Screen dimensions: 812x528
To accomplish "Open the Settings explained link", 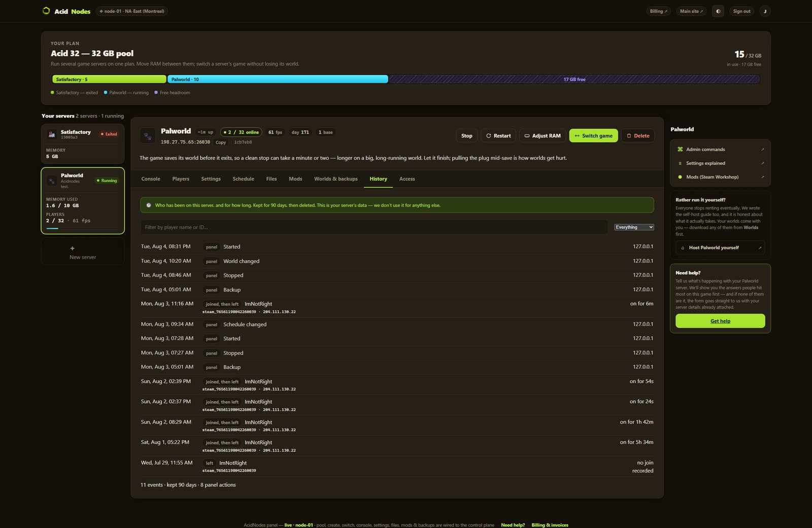I will (720, 163).
